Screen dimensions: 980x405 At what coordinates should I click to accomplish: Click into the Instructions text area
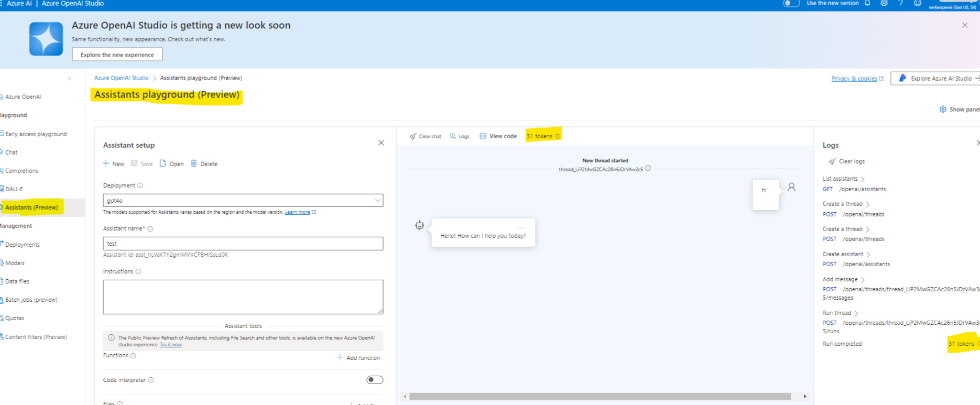[x=243, y=297]
